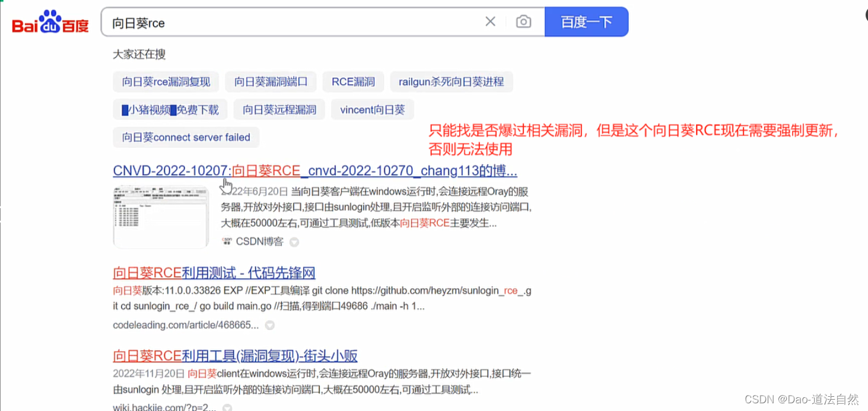The width and height of the screenshot is (868, 411).
Task: Click the 百度一下 search button
Action: [586, 22]
